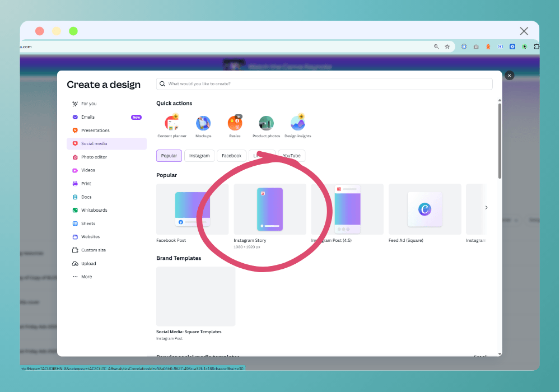Open the Resize quick action
The height and width of the screenshot is (392, 560).
235,126
